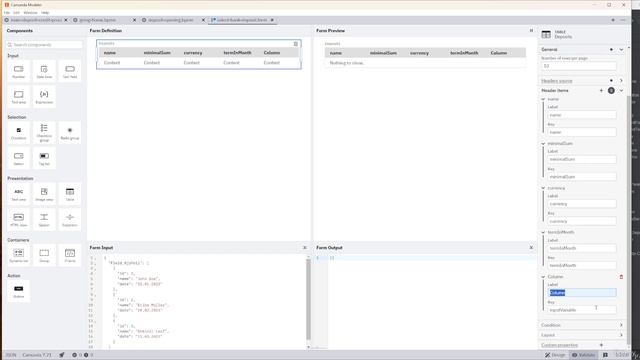Open the Edit menu
Image resolution: width=640 pixels, height=360 pixels.
tap(16, 13)
